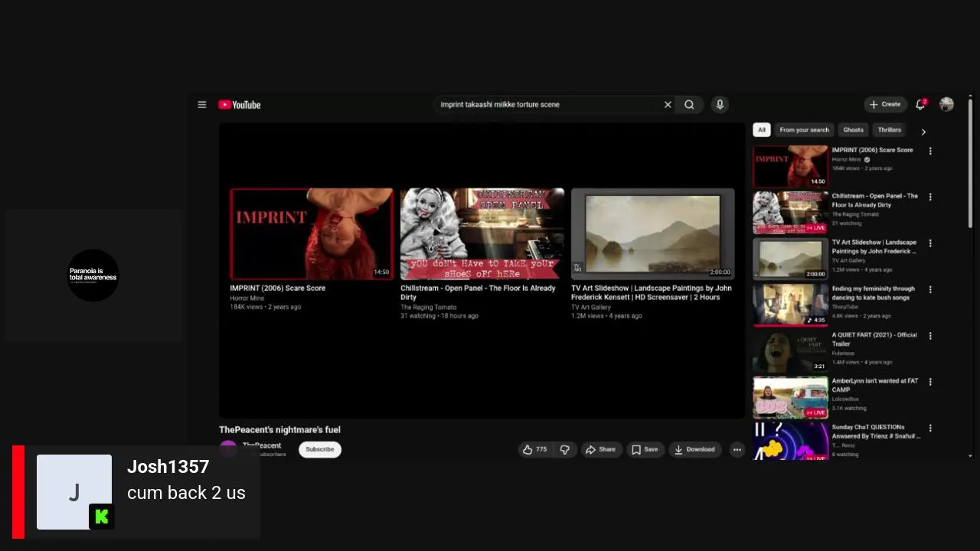Screen dimensions: 980x551
Task: Dislike the video with the thumbs down
Action: pyautogui.click(x=565, y=450)
